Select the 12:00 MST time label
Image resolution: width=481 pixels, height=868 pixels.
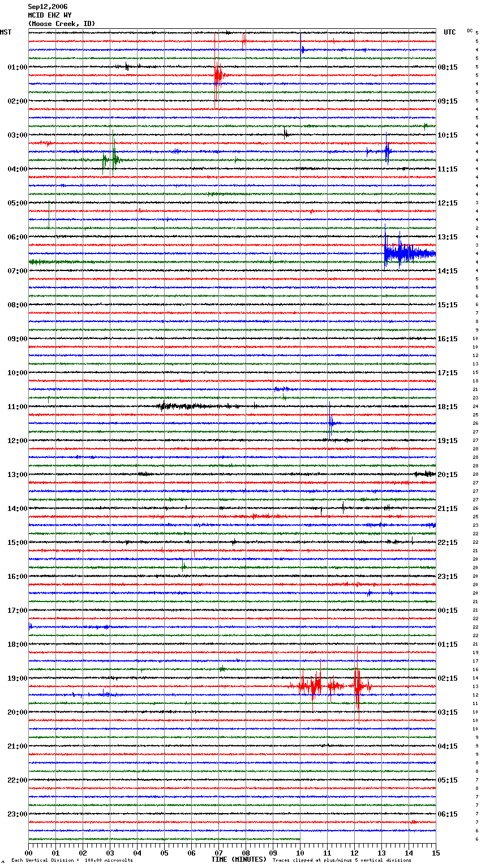point(17,441)
